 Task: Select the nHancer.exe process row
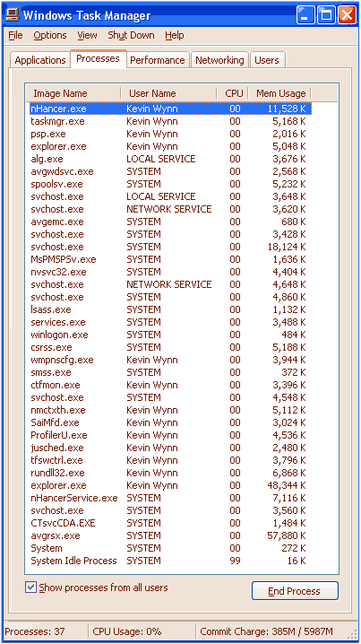(170, 109)
